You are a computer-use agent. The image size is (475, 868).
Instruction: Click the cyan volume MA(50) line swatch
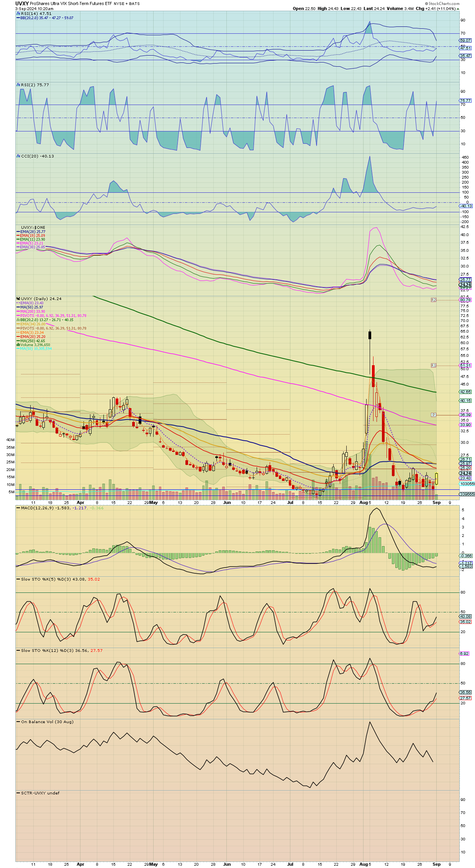pyautogui.click(x=18, y=349)
